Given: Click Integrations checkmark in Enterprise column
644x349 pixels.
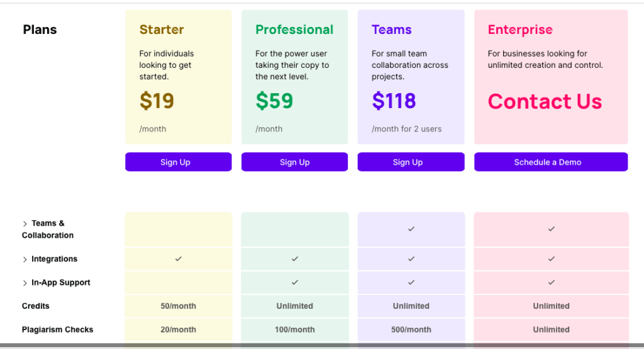Looking at the screenshot, I should 551,258.
